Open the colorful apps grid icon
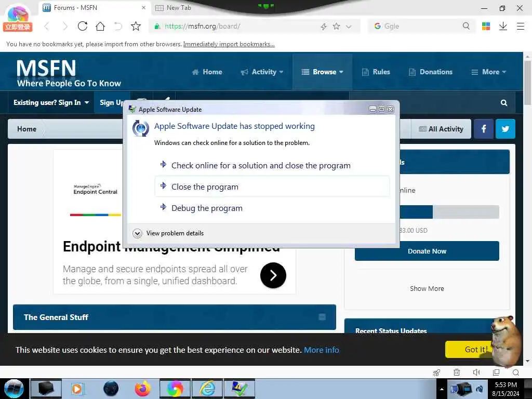Image resolution: width=532 pixels, height=399 pixels. [x=486, y=26]
